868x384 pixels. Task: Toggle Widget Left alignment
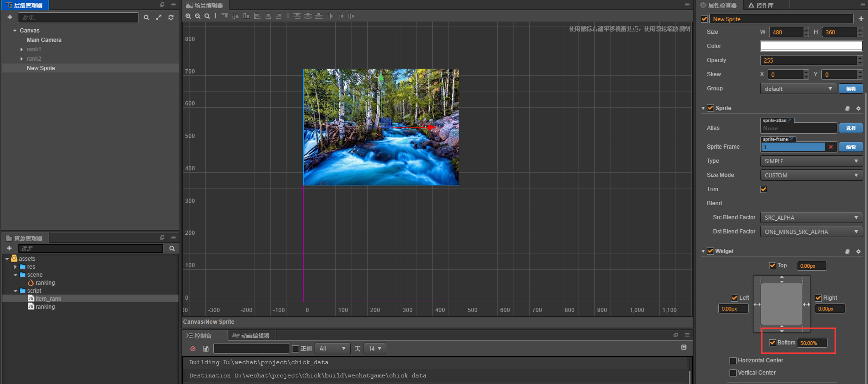pos(734,298)
